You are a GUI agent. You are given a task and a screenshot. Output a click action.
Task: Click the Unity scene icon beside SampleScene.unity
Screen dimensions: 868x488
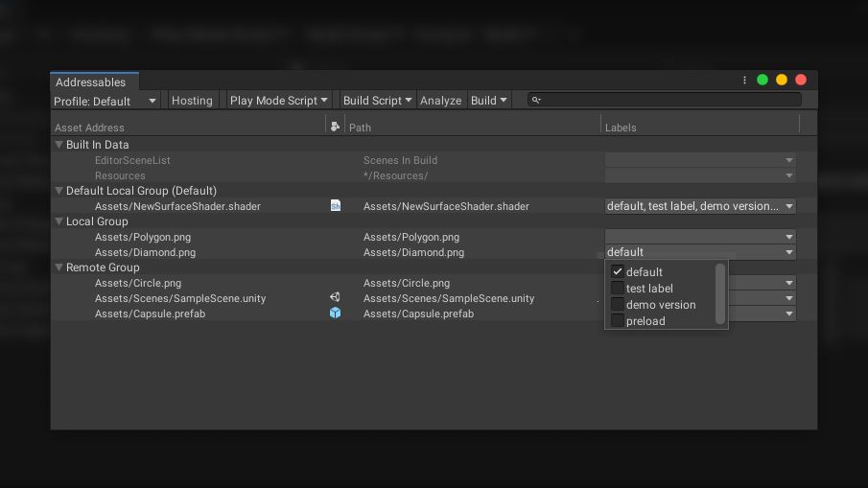335,297
